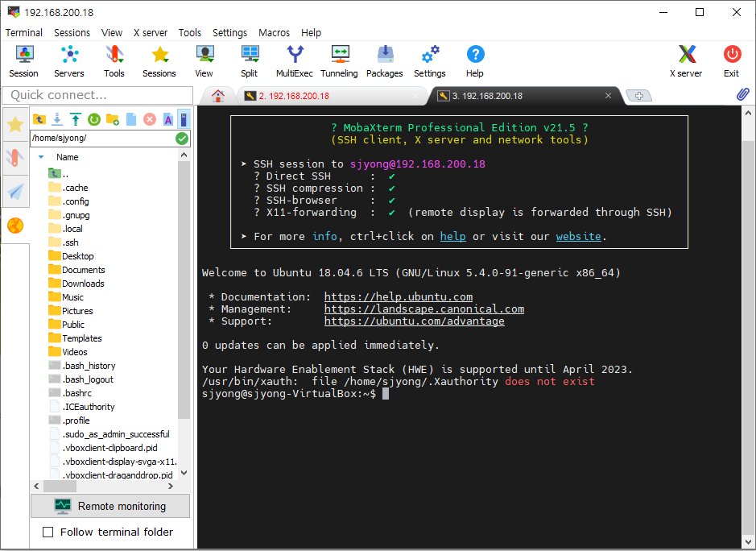
Task: Open the Packages toolbar icon
Action: (x=385, y=61)
